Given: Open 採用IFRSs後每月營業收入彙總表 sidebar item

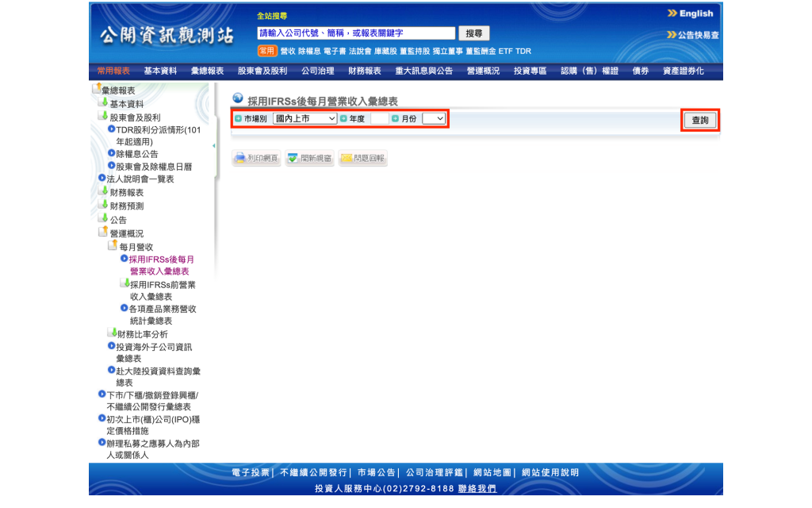Looking at the screenshot, I should pos(161,265).
